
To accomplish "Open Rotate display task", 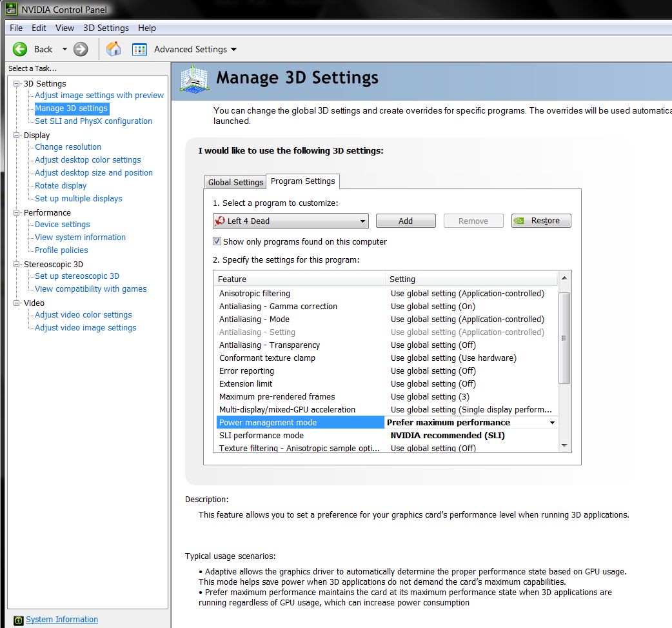I will pyautogui.click(x=61, y=185).
